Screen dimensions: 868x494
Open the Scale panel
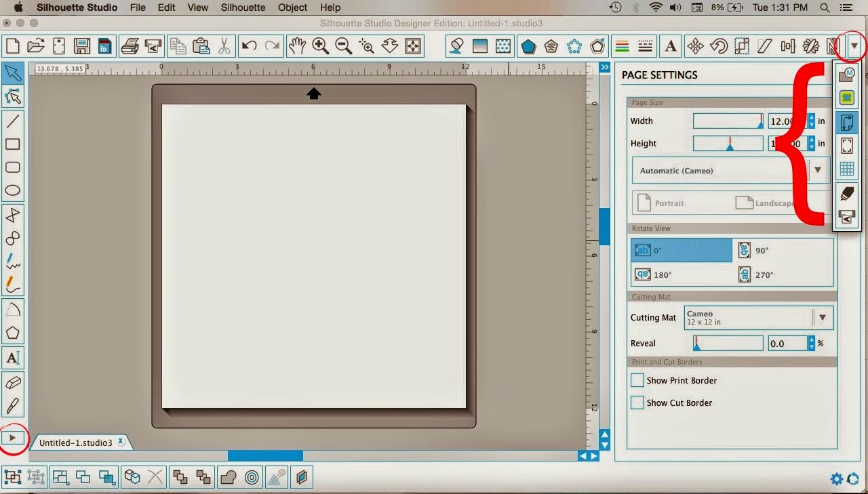pyautogui.click(x=742, y=46)
